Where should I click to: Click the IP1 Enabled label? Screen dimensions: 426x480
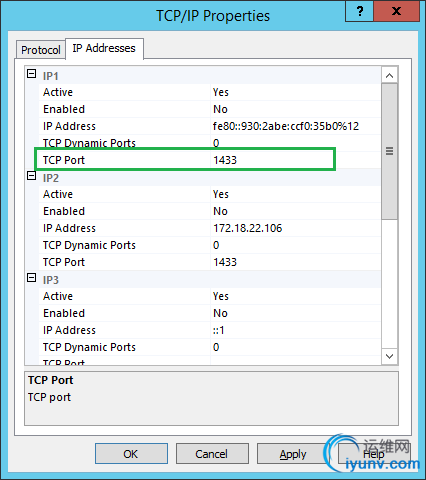pos(64,109)
